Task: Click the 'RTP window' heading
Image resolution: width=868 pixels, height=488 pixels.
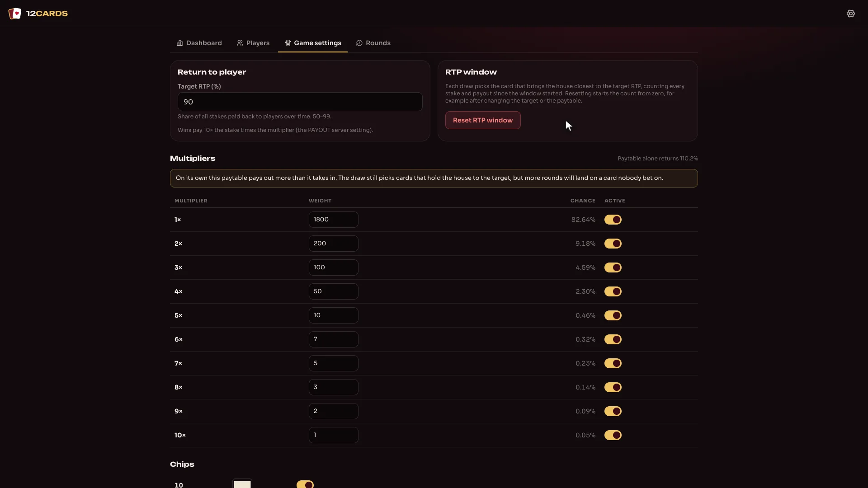Action: pos(471,72)
